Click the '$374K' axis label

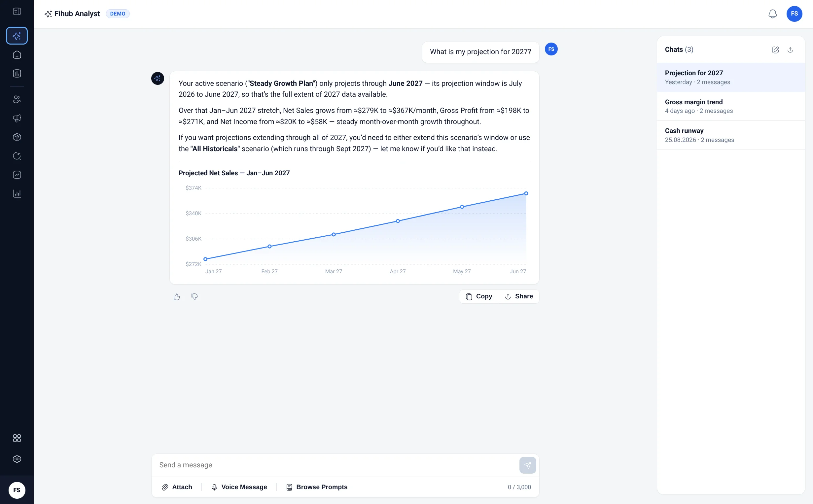tap(194, 188)
